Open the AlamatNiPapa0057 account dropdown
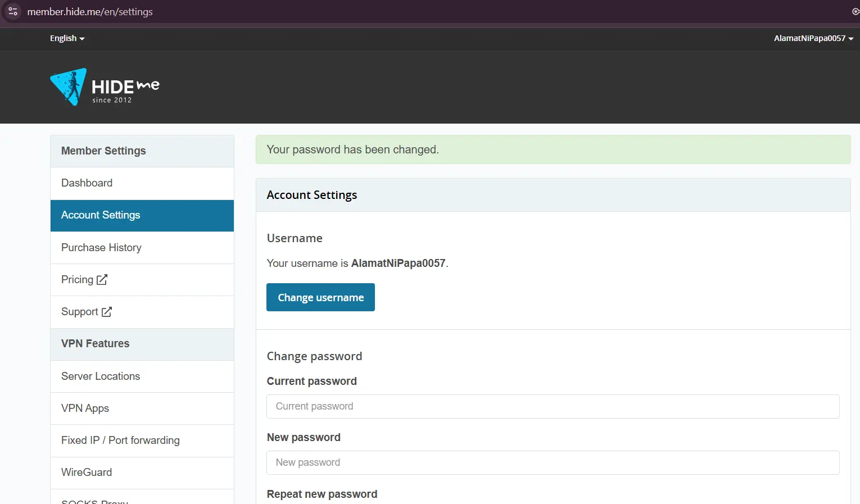The image size is (860, 504). [813, 38]
